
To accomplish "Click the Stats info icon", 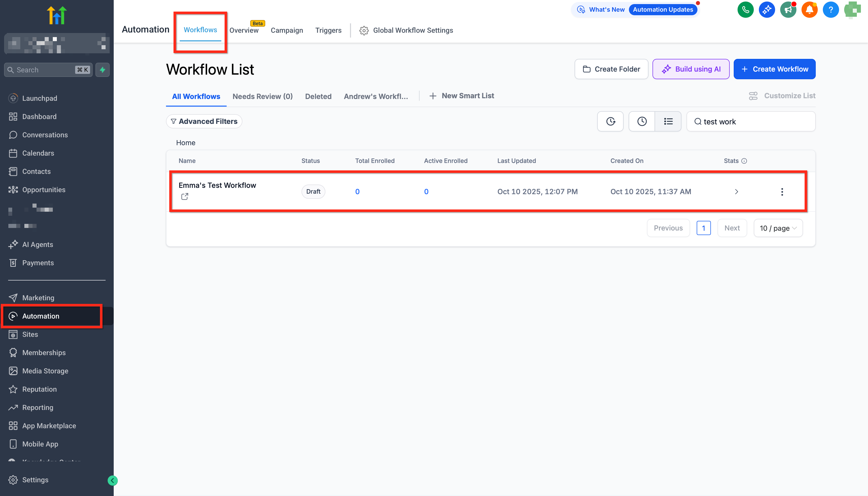I will [744, 161].
